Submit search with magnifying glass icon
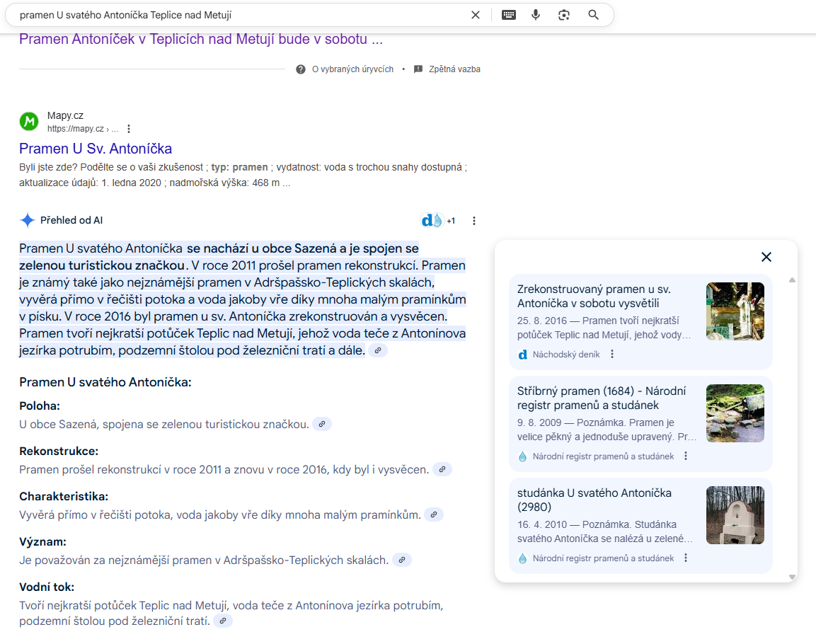 click(593, 15)
